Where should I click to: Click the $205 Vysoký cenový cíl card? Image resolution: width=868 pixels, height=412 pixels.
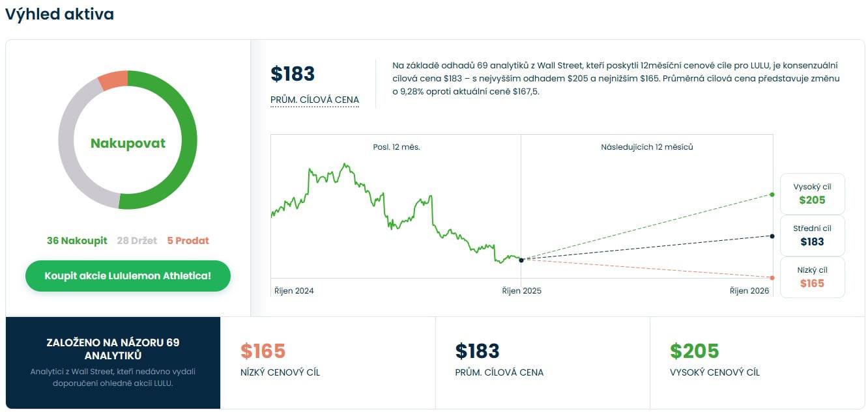[757, 363]
